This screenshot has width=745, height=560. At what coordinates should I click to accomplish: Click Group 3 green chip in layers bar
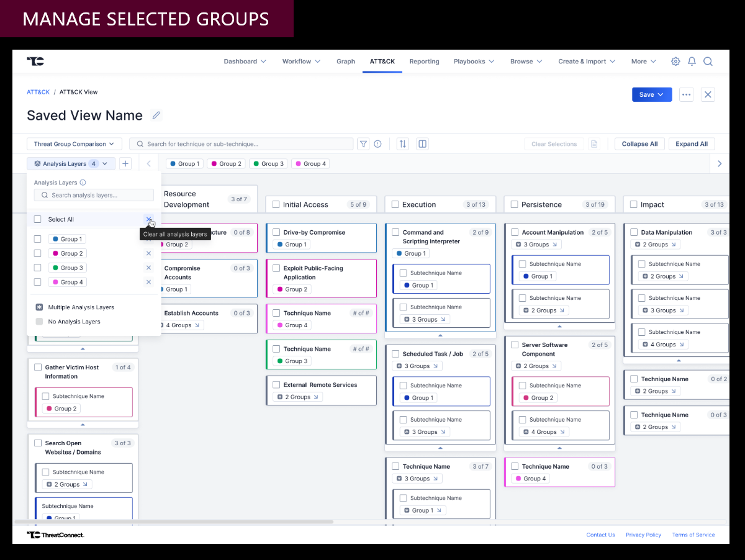tap(269, 164)
